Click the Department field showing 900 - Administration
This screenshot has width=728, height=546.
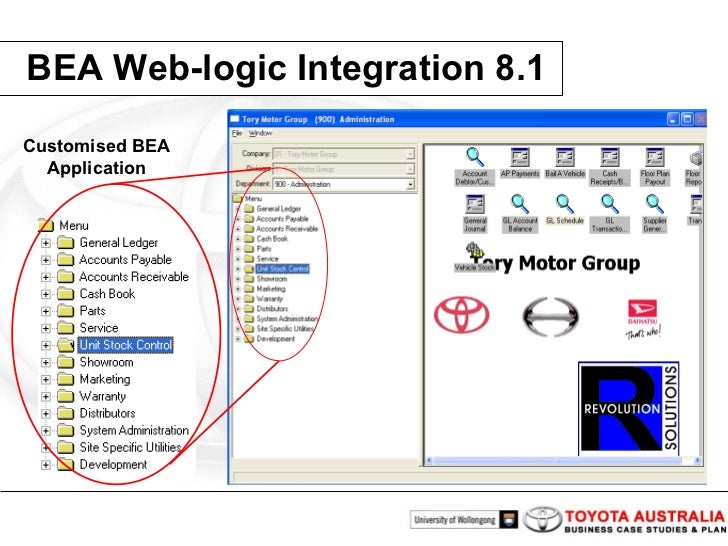coord(343,184)
